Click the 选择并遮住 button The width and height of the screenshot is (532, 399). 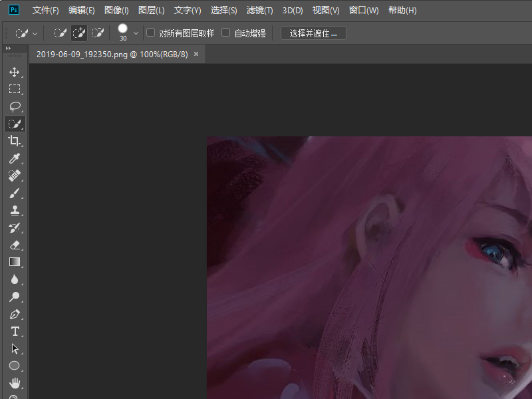[x=313, y=33]
